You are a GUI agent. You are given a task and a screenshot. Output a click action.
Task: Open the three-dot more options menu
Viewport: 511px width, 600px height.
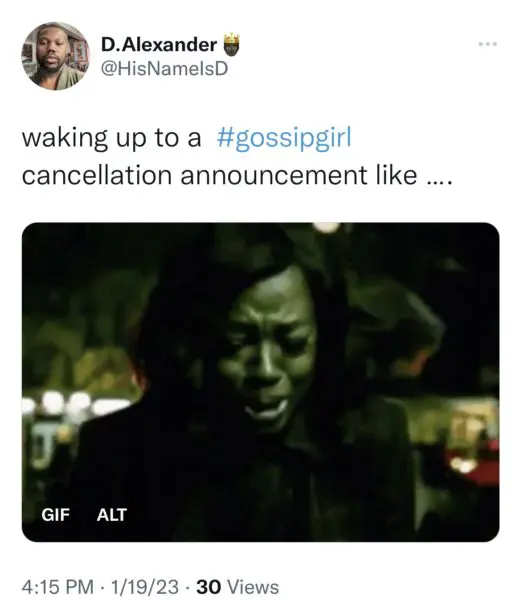[488, 44]
